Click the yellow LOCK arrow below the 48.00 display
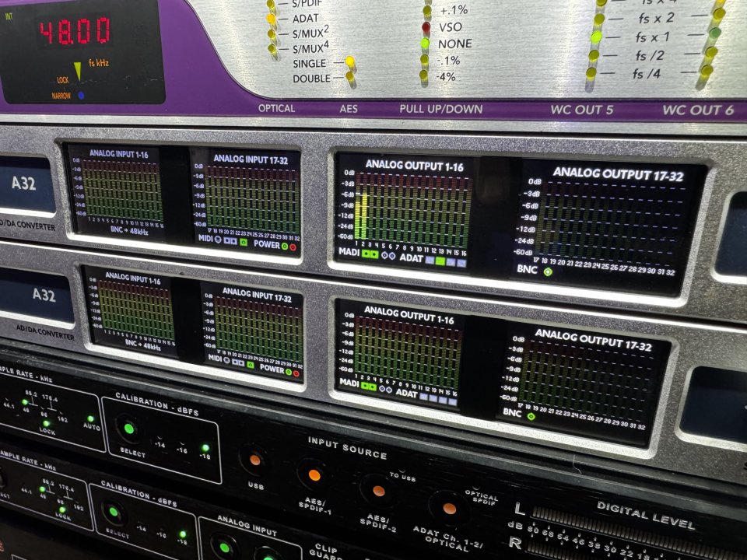The image size is (747, 560). [78, 71]
